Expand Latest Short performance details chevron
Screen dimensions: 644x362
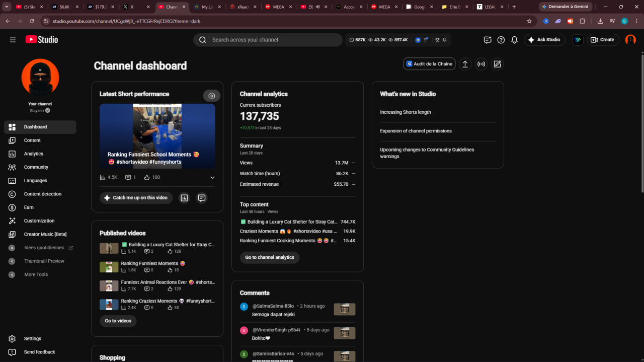[x=212, y=177]
